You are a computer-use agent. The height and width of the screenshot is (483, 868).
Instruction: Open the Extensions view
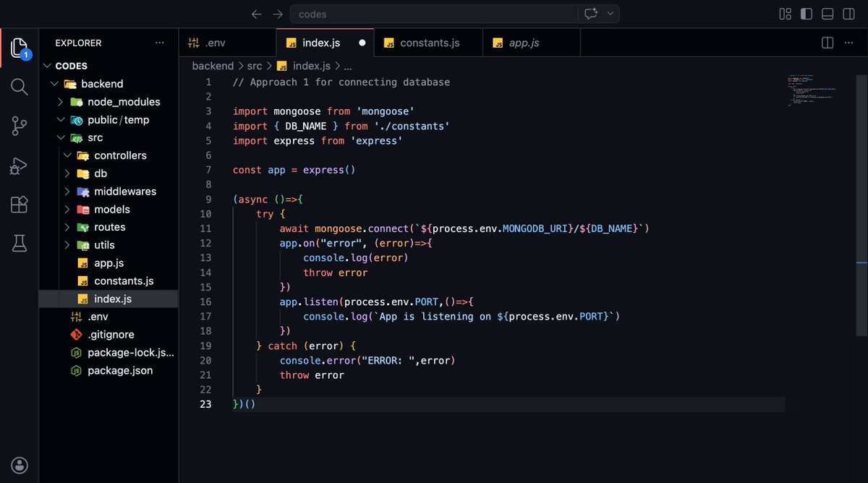click(20, 205)
